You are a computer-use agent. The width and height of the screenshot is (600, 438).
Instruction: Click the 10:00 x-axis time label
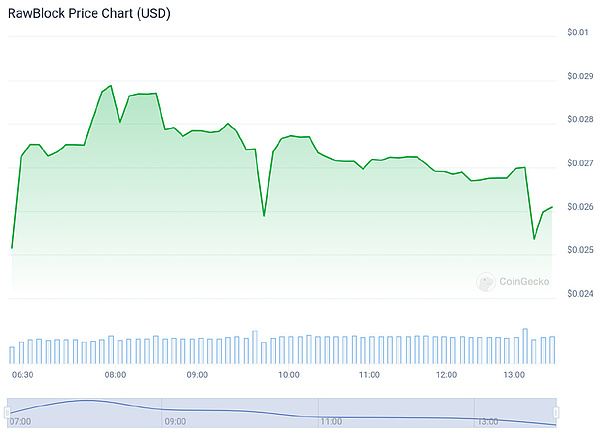pyautogui.click(x=289, y=374)
